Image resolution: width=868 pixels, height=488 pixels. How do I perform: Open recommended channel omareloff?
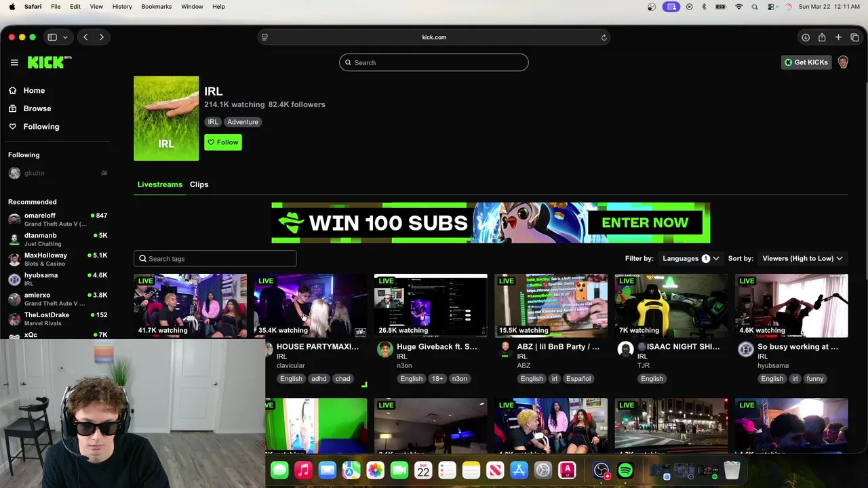point(58,219)
